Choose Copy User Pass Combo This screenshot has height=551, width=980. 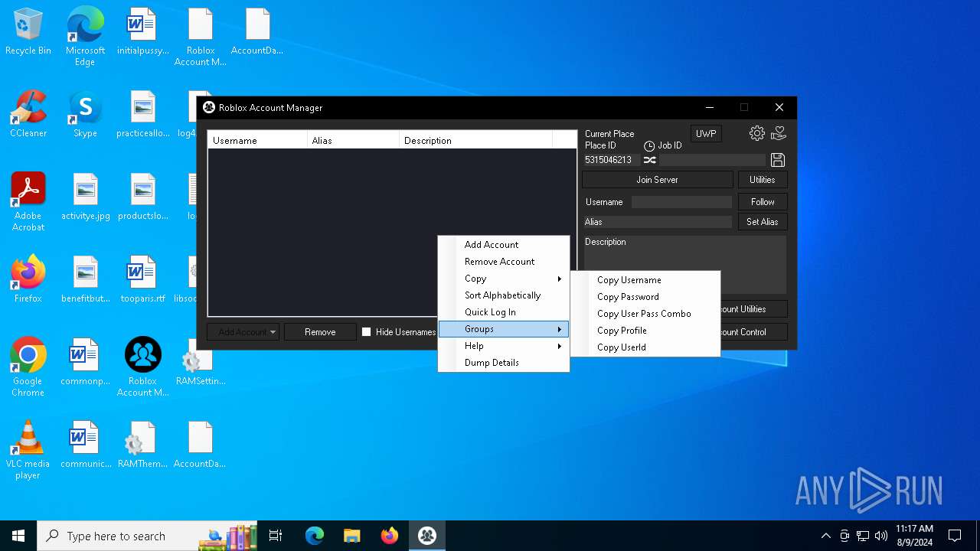(645, 314)
